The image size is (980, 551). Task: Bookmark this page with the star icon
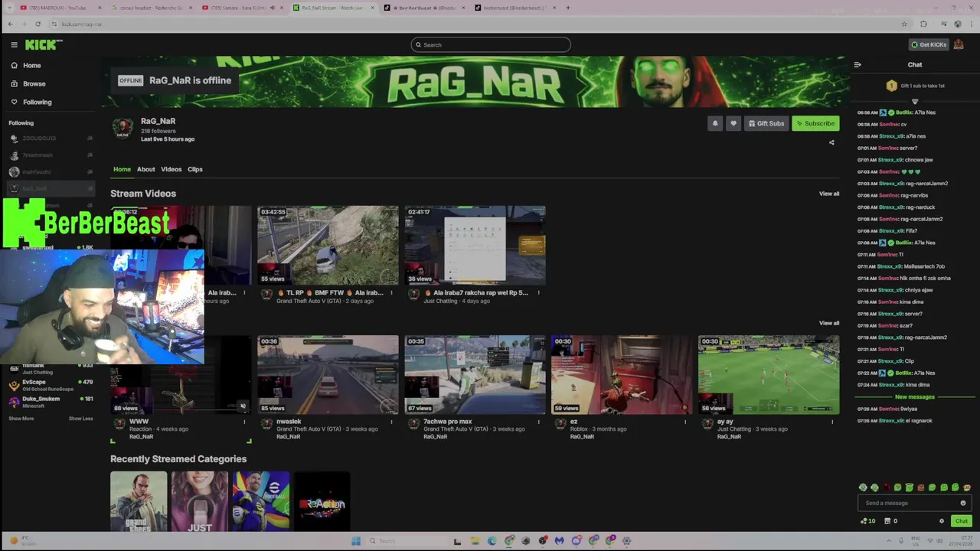coord(904,24)
